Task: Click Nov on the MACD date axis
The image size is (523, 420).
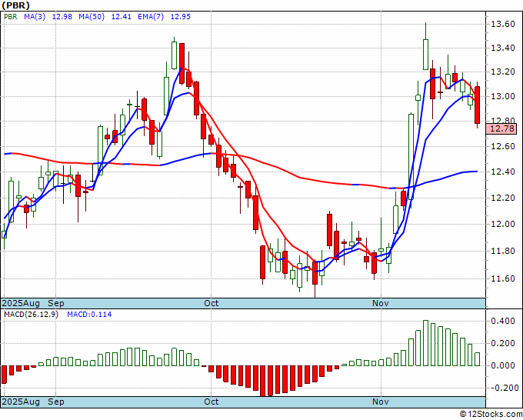Action: coord(381,402)
